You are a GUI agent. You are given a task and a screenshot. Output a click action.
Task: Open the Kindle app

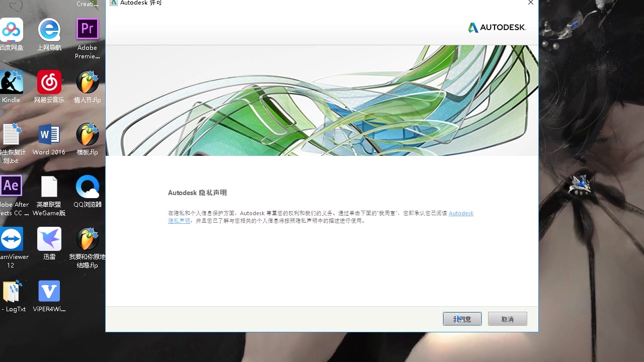(12, 82)
